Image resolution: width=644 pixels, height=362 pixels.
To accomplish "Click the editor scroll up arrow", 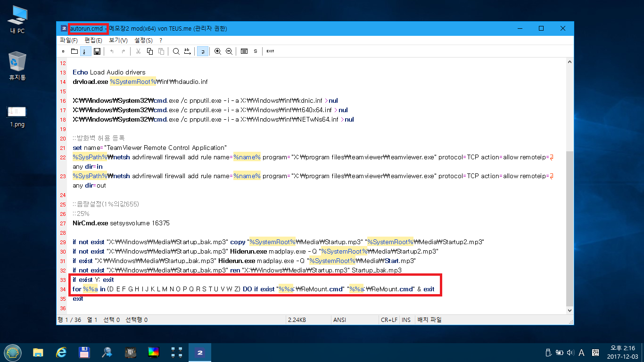I will click(x=570, y=63).
